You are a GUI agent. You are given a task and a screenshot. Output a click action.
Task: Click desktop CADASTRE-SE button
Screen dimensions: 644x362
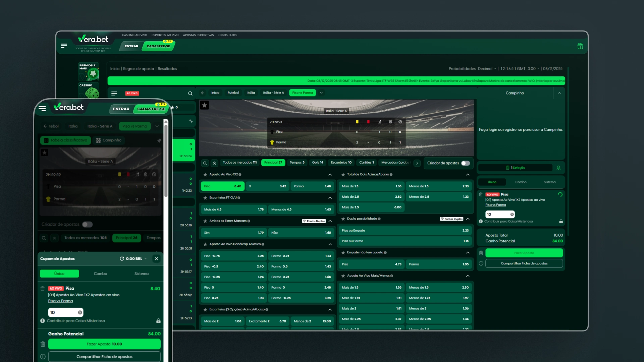158,46
